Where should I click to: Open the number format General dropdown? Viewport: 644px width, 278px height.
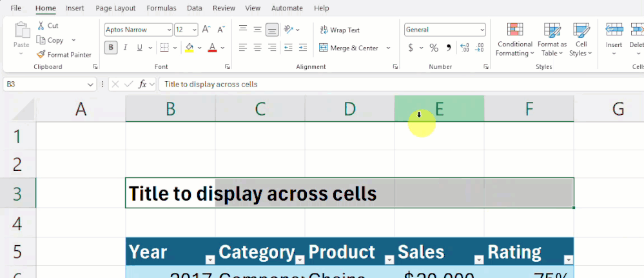482,30
